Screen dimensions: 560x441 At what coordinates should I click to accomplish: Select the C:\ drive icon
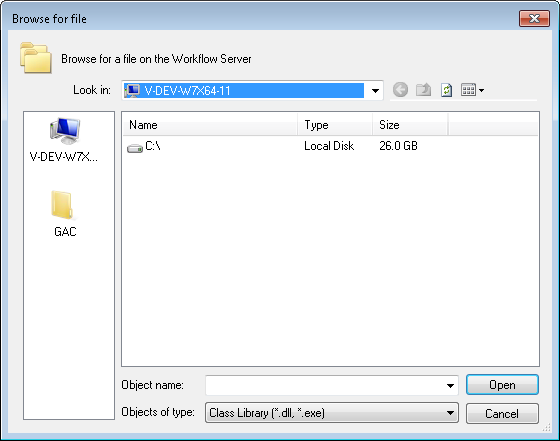(x=135, y=148)
